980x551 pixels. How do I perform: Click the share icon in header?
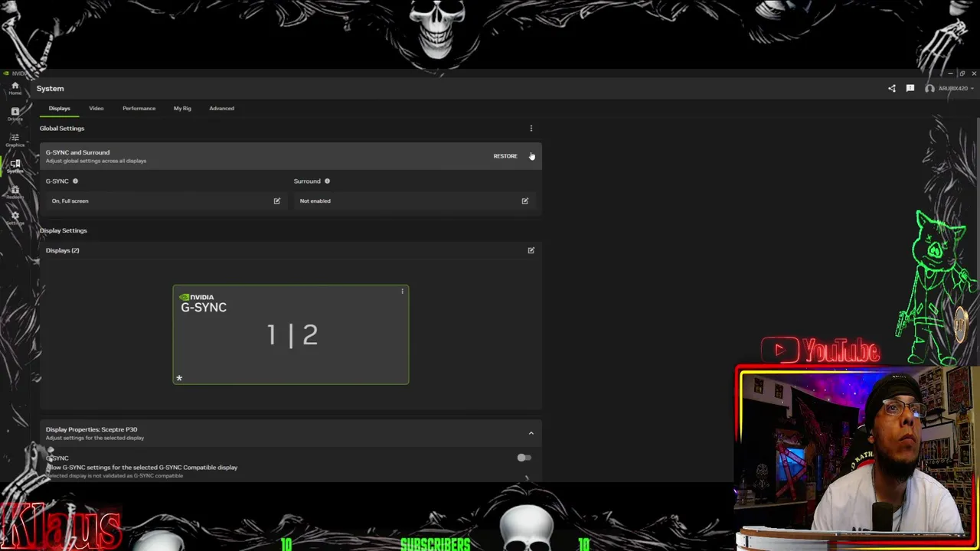point(892,89)
